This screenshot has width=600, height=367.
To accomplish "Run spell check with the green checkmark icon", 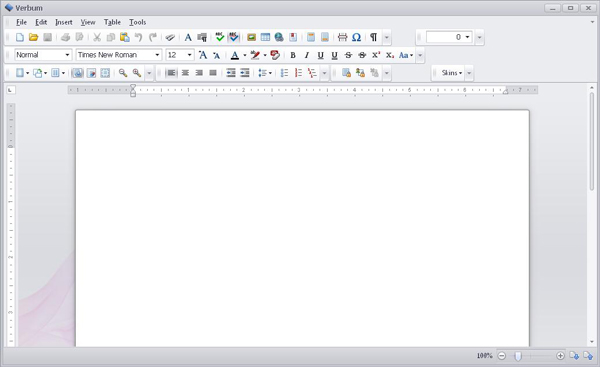I will (220, 37).
